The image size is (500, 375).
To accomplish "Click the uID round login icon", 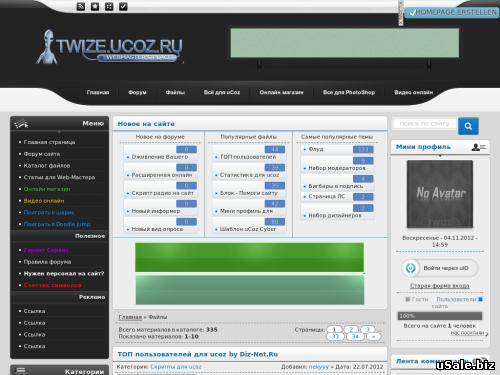I will [411, 268].
